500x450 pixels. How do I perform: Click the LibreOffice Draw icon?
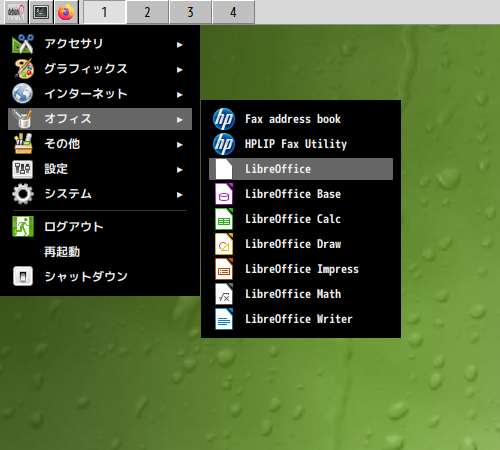click(x=224, y=244)
